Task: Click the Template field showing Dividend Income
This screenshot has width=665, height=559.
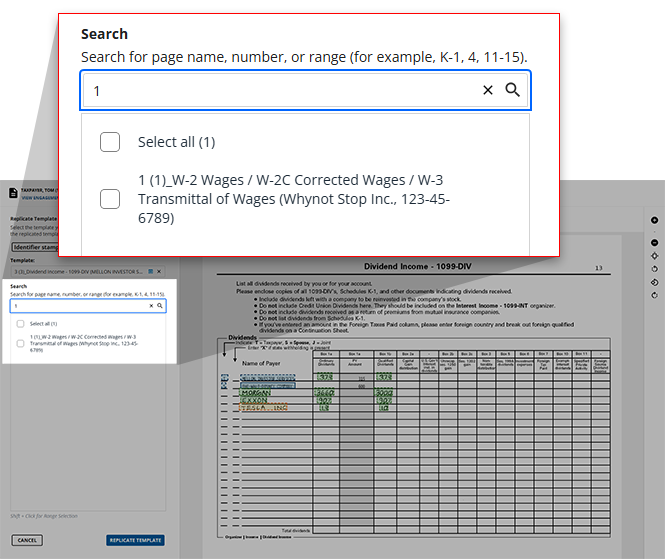Action: [88, 271]
